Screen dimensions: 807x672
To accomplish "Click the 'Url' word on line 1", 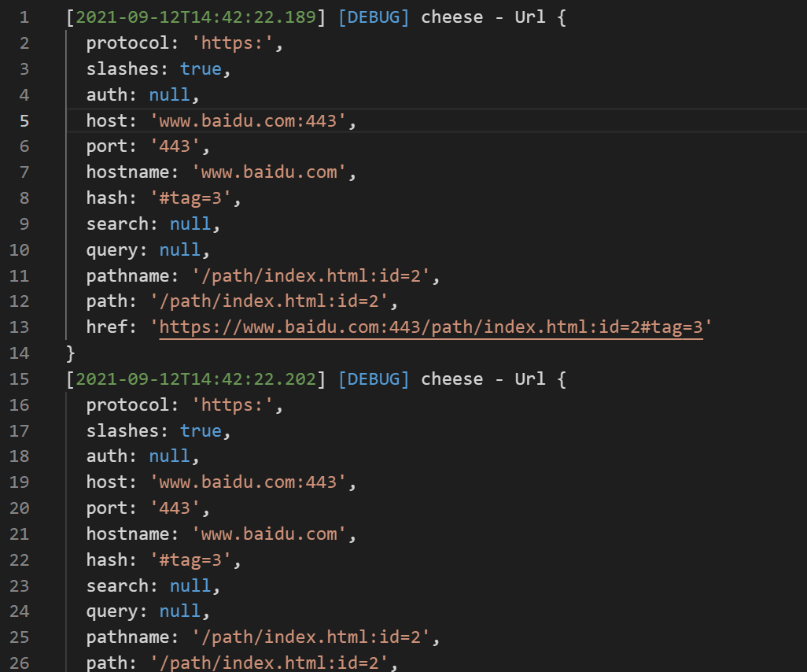I will click(x=530, y=17).
